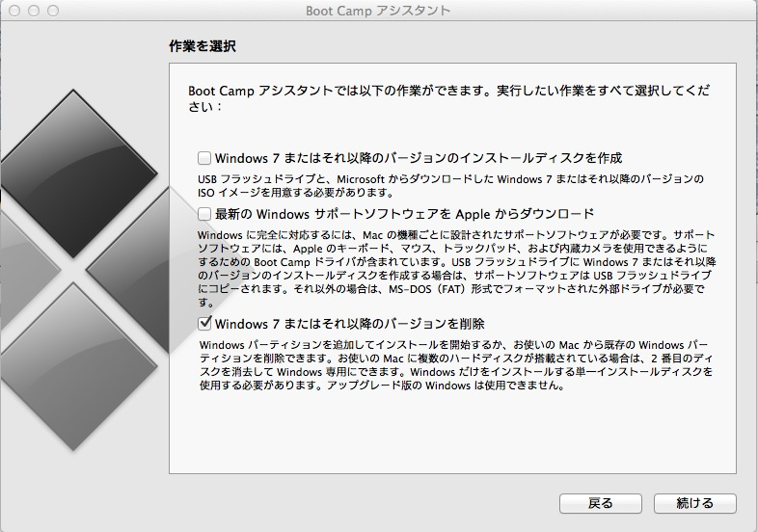The width and height of the screenshot is (758, 532).
Task: Click the '最新の Windows サポートソフトウェアを Apple からダウンロード' label
Action: pyautogui.click(x=405, y=214)
